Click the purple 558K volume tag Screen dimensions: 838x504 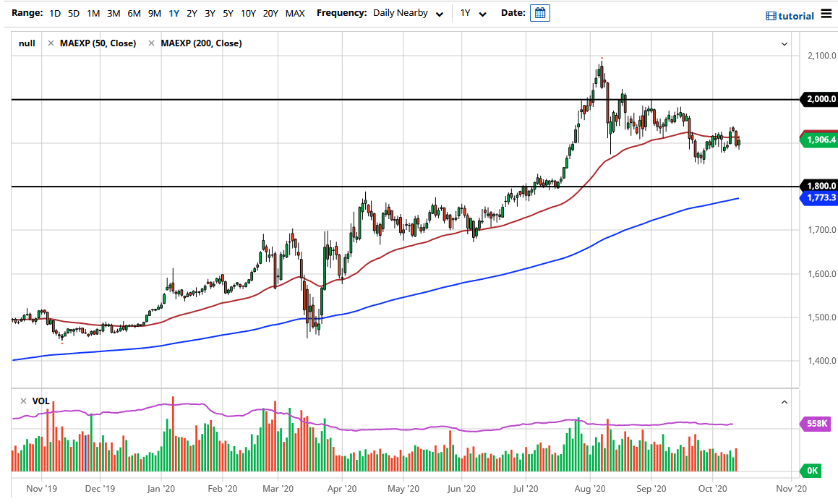(x=816, y=424)
